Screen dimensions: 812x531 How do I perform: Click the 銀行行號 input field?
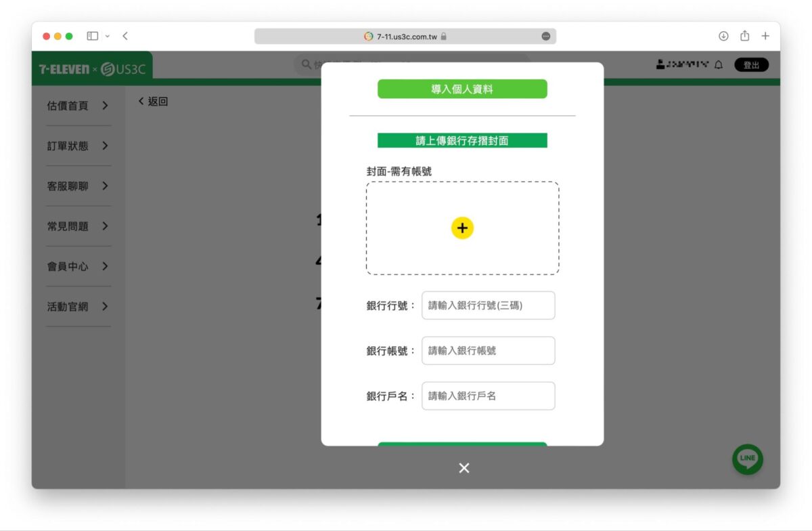(489, 305)
